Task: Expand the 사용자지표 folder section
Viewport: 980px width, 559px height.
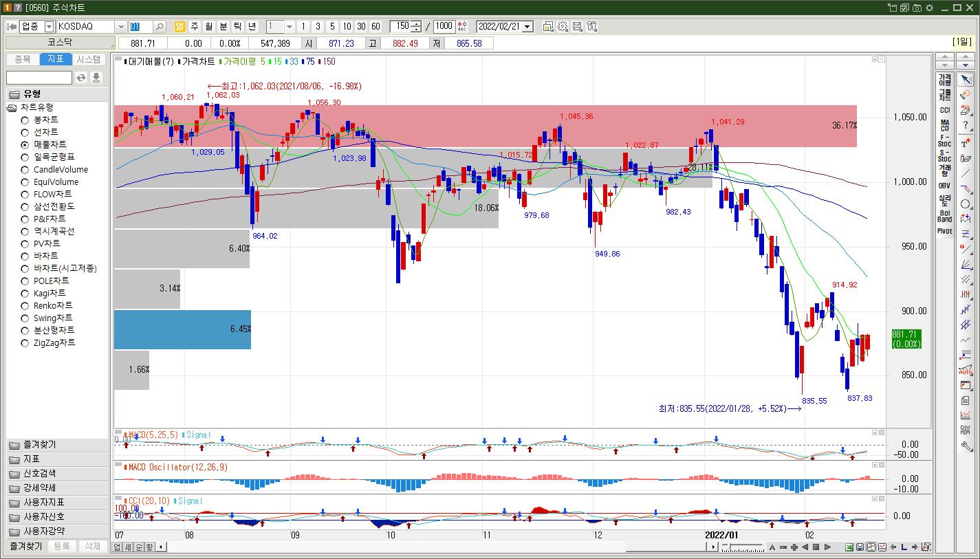Action: (57, 503)
